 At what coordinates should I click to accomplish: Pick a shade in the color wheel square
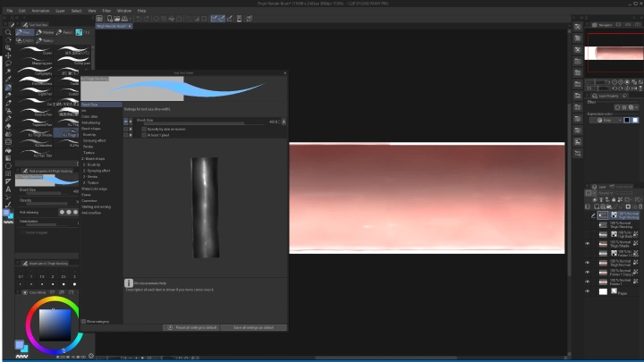click(x=55, y=325)
